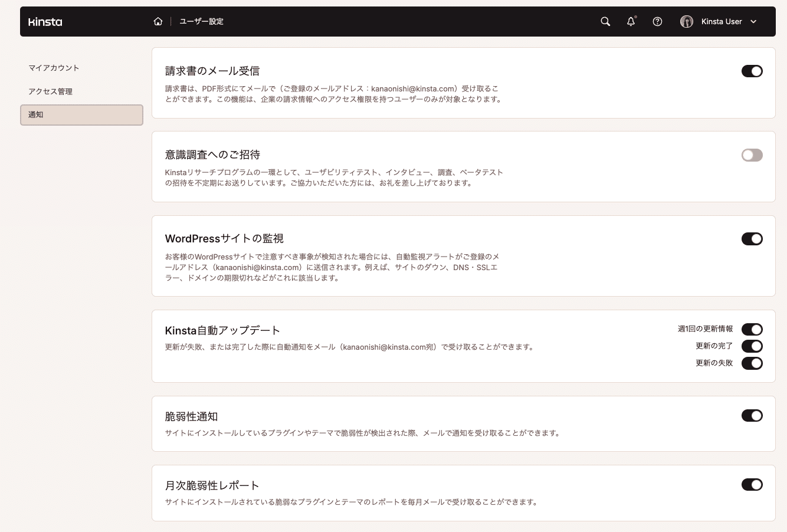Click the 請求書のメール受信 heading
This screenshot has width=787, height=532.
tap(212, 71)
